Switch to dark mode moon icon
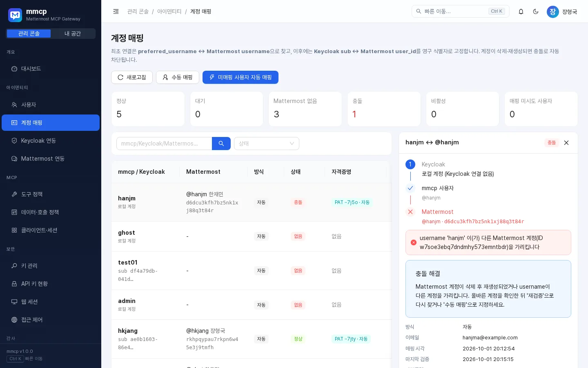Screen dimensions: 588x368 [x=536, y=11]
